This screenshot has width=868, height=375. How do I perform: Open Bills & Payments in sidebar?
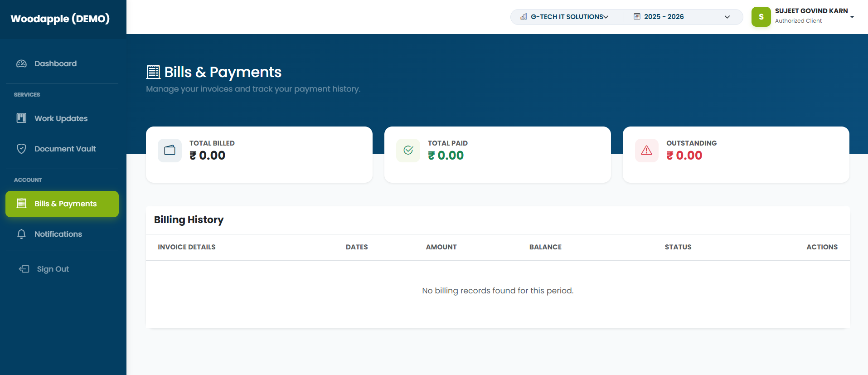click(62, 204)
